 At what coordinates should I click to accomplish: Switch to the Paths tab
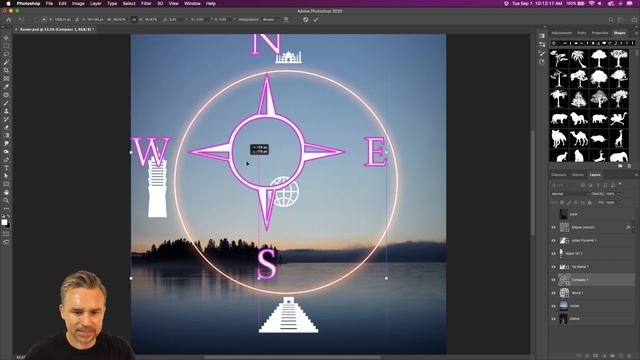click(x=582, y=33)
